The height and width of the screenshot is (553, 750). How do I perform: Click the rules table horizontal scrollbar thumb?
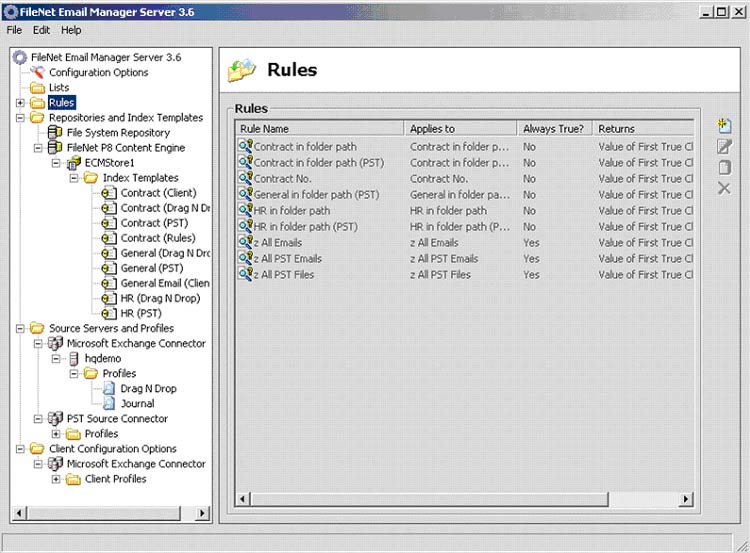(x=429, y=499)
